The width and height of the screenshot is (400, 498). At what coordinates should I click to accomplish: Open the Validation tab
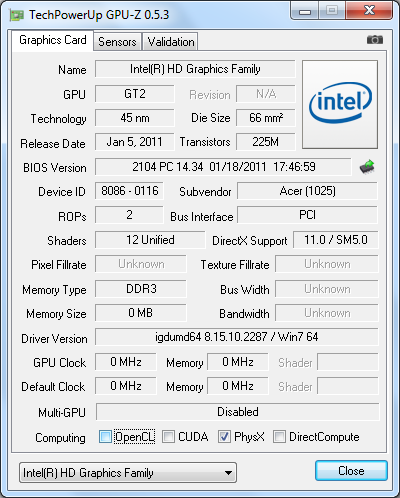171,42
